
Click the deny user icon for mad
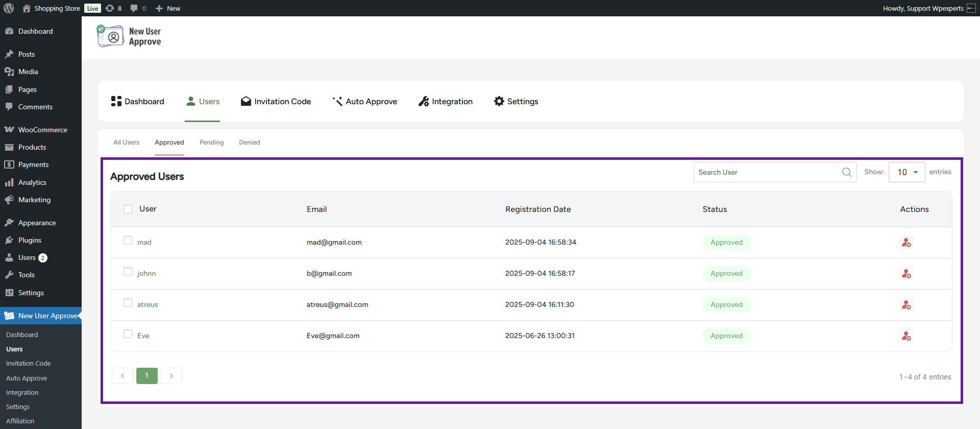(906, 243)
